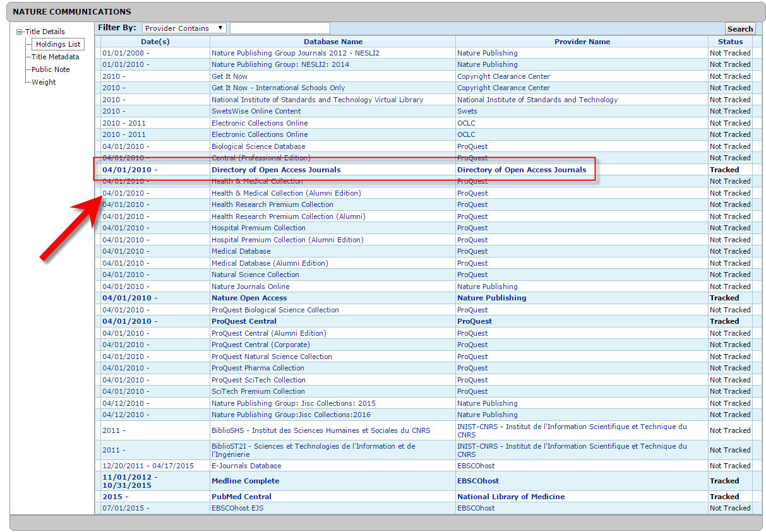Viewport: 766px width, 532px height.
Task: Open NIST Virtual Library database link
Action: [317, 100]
